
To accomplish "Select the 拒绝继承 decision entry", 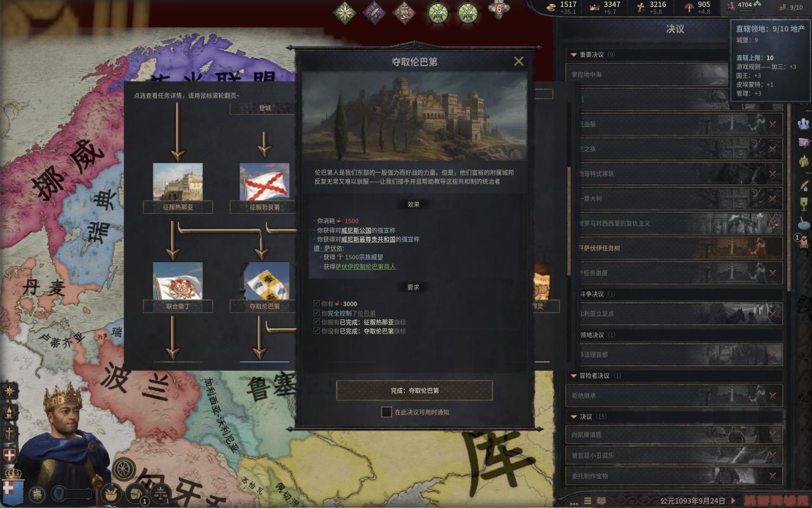I will click(674, 396).
